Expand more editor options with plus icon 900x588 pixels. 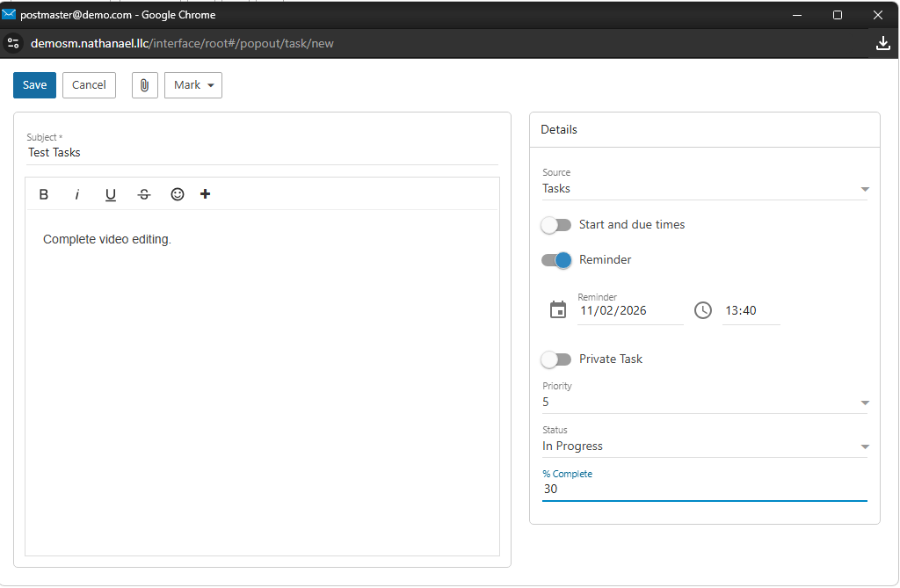pyautogui.click(x=206, y=194)
